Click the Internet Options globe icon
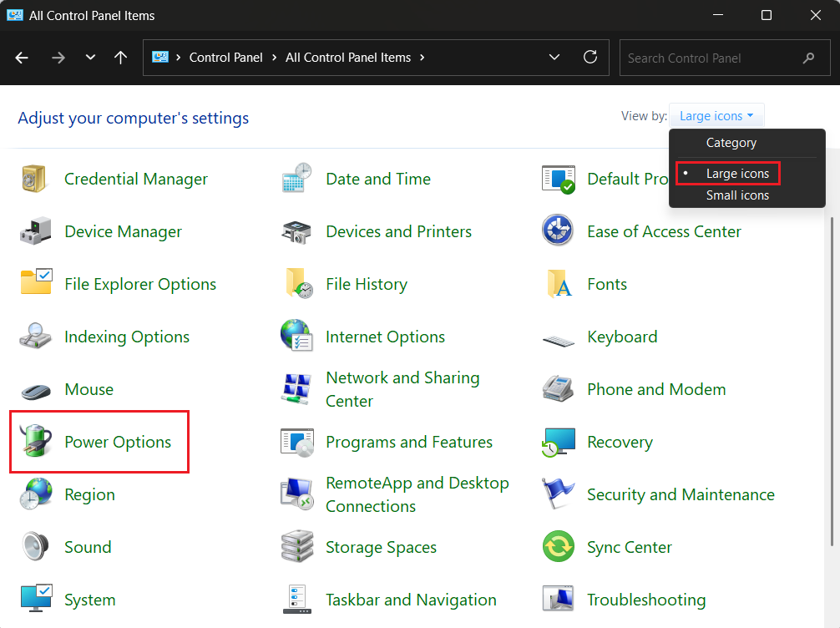 coord(296,337)
